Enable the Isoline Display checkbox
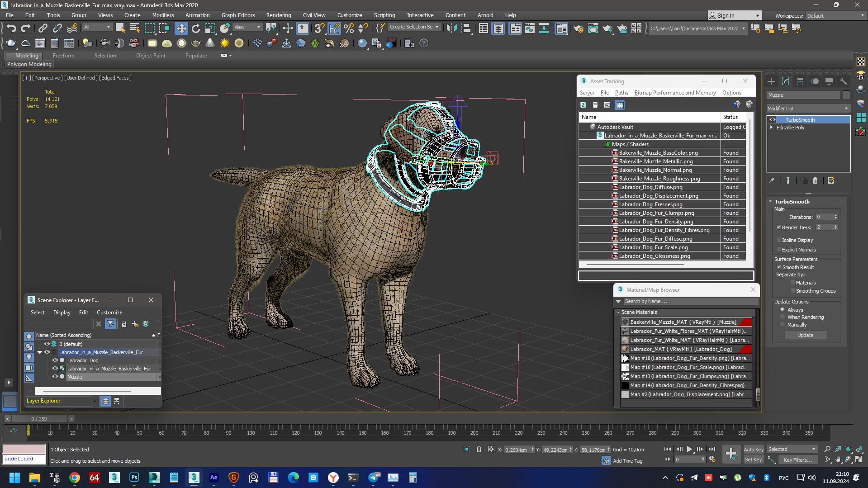 (779, 240)
